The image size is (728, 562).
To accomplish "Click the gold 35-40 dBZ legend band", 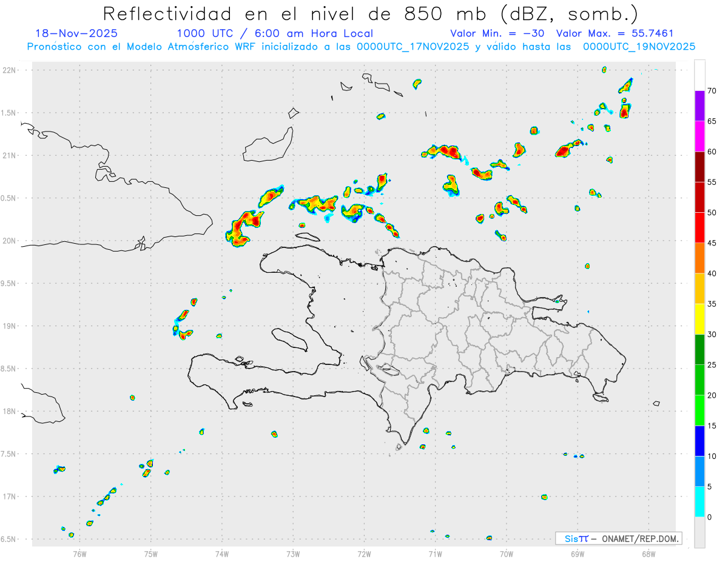I will (699, 289).
